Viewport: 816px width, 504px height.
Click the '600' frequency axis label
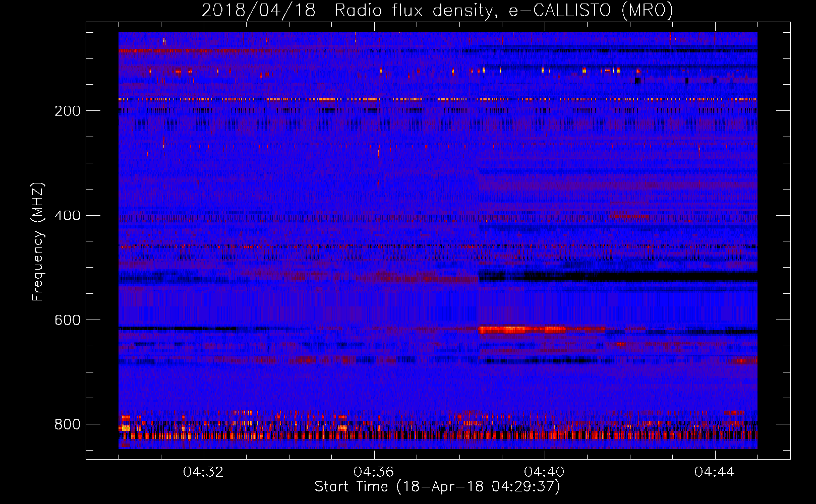[68, 321]
